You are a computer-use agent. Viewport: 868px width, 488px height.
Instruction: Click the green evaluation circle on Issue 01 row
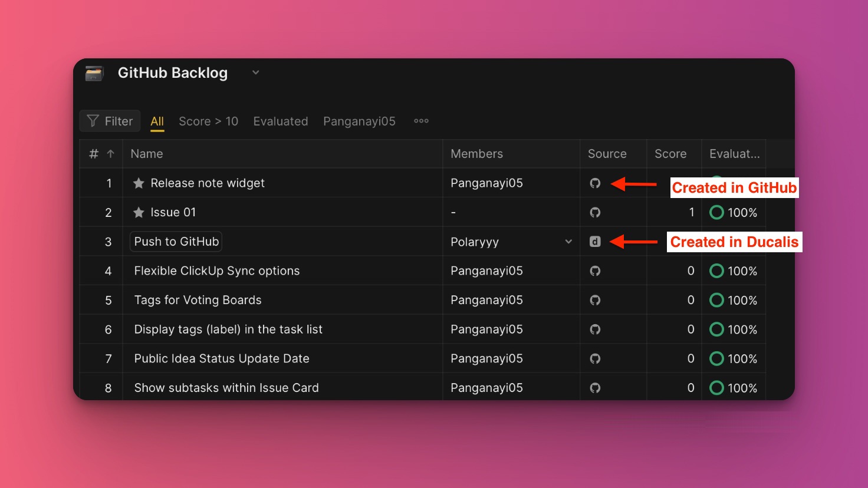coord(716,212)
